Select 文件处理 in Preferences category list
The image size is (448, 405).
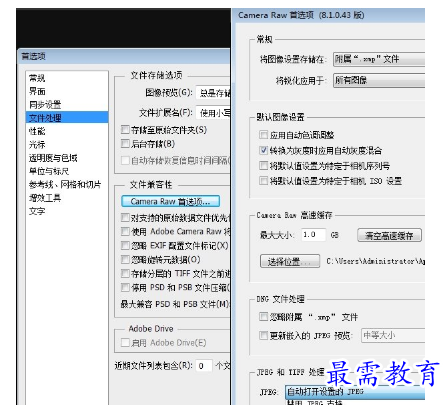coord(67,118)
